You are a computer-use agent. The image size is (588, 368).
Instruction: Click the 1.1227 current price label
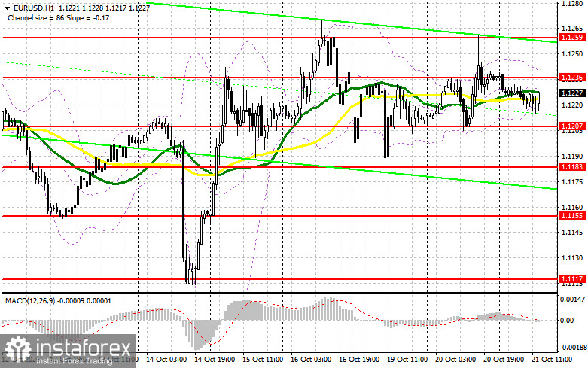pyautogui.click(x=572, y=93)
